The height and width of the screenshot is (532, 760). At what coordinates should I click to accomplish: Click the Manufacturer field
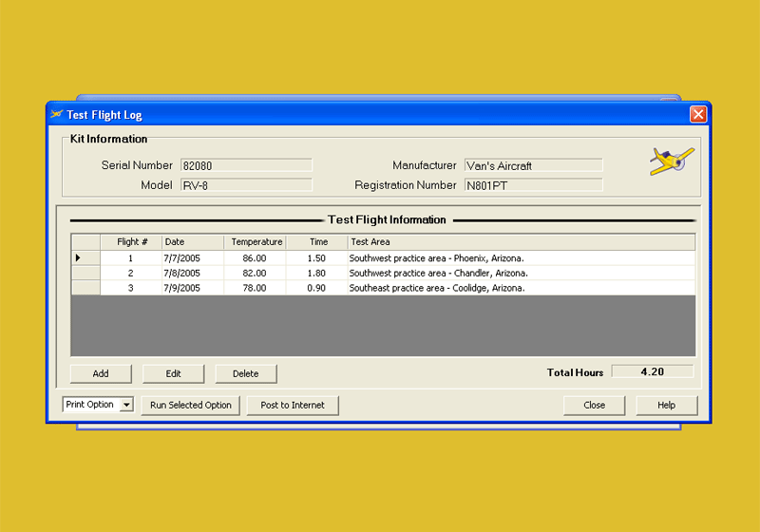(x=533, y=165)
